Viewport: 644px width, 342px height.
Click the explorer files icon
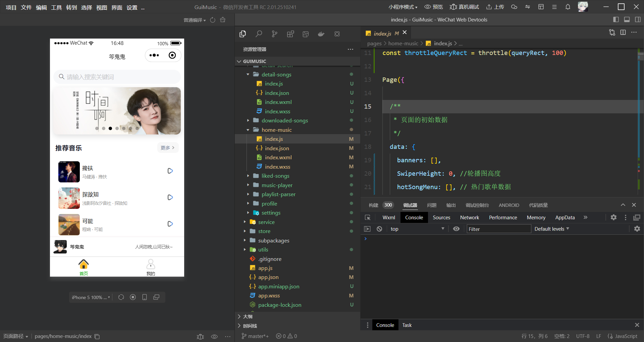[243, 34]
